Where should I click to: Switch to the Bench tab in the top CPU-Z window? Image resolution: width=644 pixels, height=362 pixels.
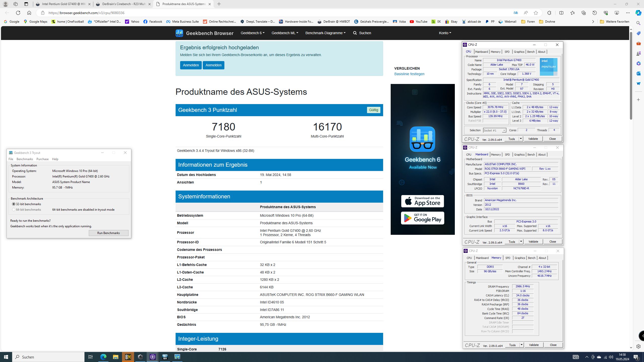tap(531, 52)
